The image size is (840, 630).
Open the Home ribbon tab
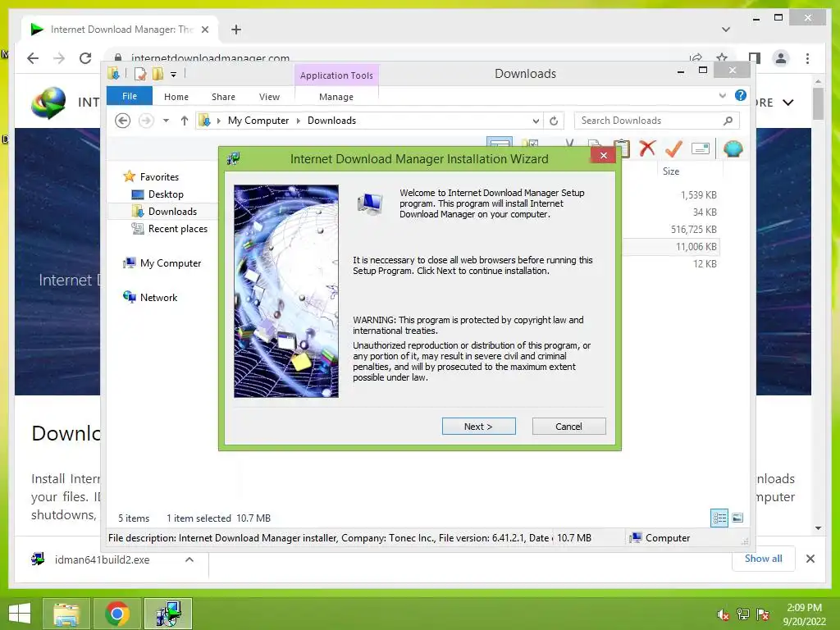[x=176, y=97]
